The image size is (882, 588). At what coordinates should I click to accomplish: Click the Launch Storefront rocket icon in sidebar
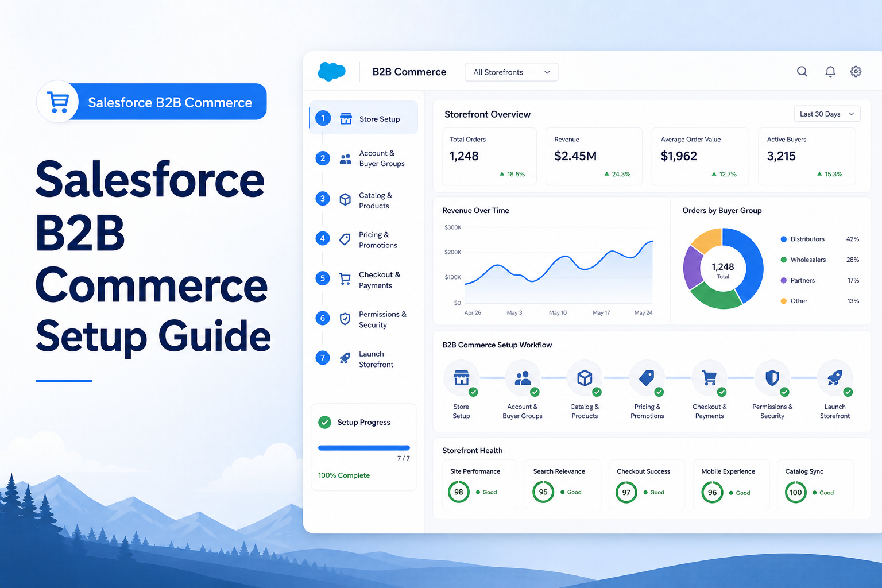click(x=345, y=358)
